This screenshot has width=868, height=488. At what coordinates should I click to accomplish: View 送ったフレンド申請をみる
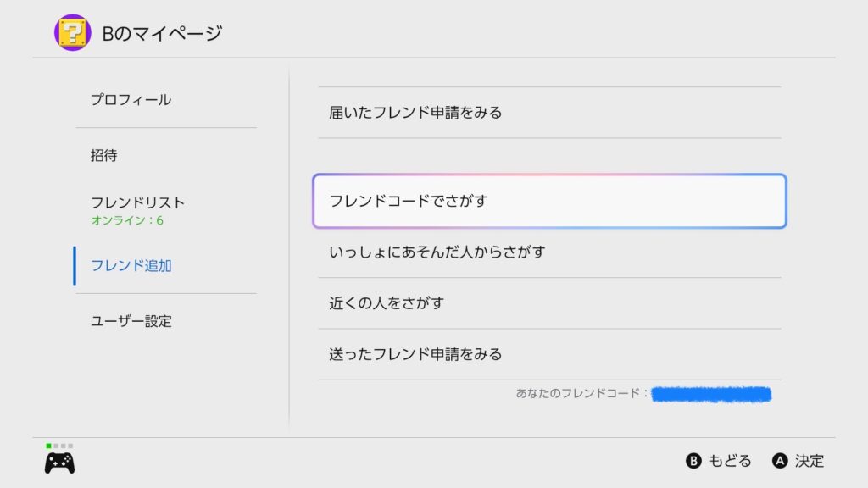click(415, 354)
